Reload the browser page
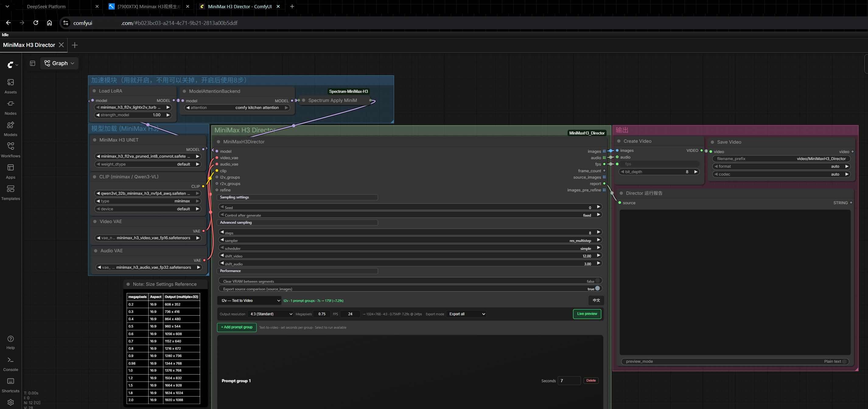Image resolution: width=868 pixels, height=409 pixels. pos(36,23)
